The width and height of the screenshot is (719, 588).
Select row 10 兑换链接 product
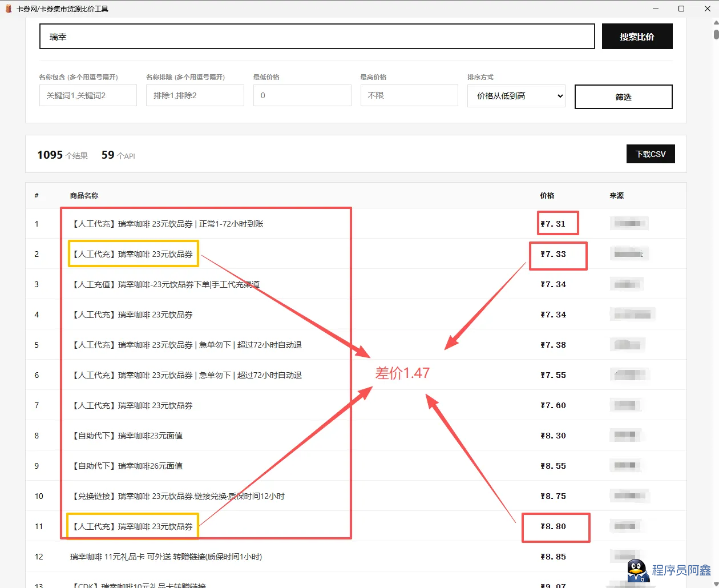coord(178,496)
